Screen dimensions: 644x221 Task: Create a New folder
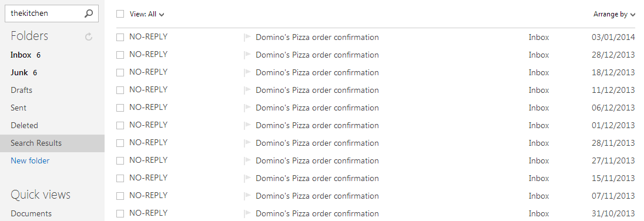30,161
